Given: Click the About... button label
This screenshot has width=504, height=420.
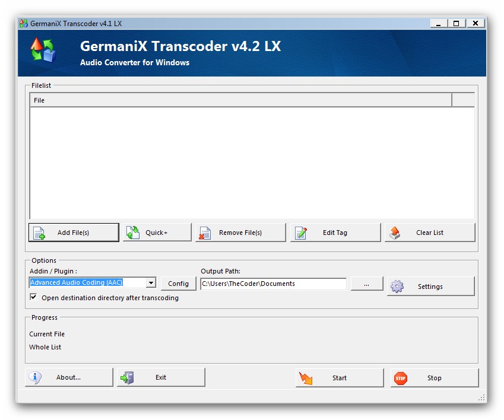Looking at the screenshot, I should click(x=68, y=378).
